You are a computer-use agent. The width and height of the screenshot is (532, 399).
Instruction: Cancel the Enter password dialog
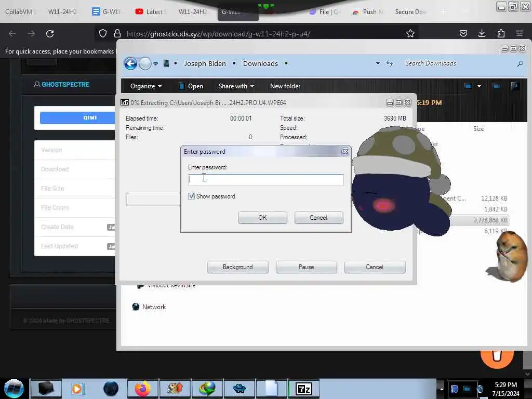coord(318,218)
